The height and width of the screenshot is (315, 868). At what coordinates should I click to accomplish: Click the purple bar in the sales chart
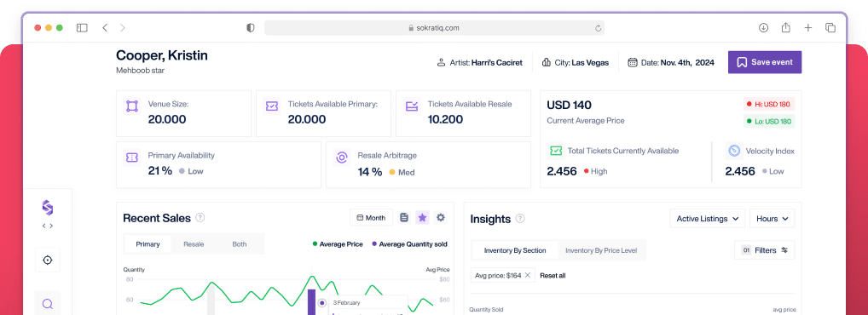coord(312,301)
